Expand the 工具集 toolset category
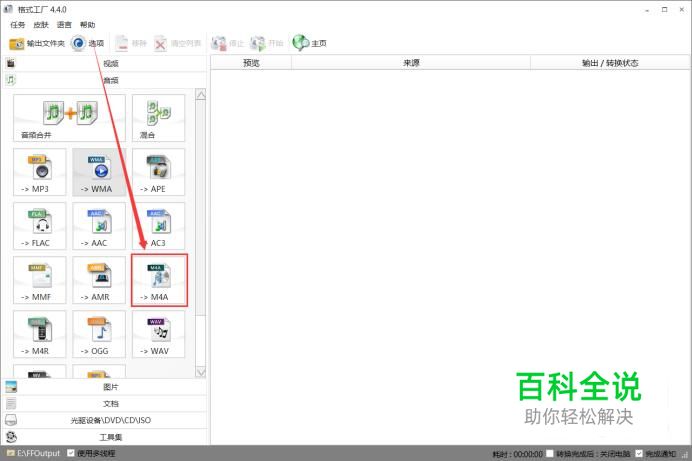 click(105, 437)
